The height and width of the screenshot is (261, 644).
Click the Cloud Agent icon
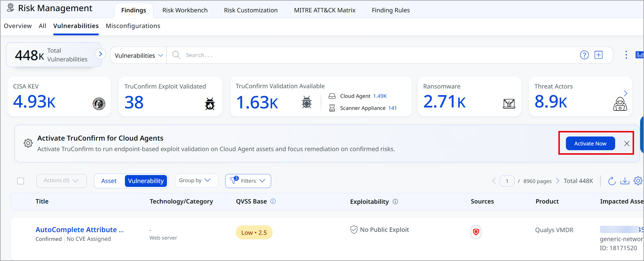coord(332,96)
